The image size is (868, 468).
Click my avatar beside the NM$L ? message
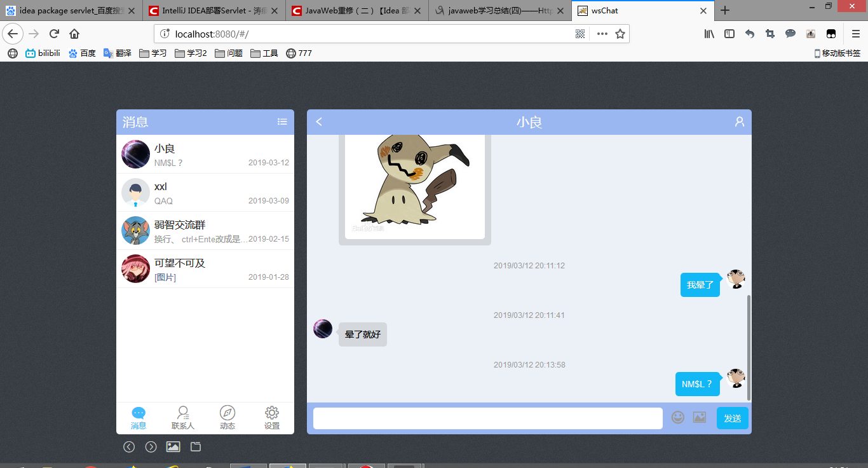click(x=736, y=378)
